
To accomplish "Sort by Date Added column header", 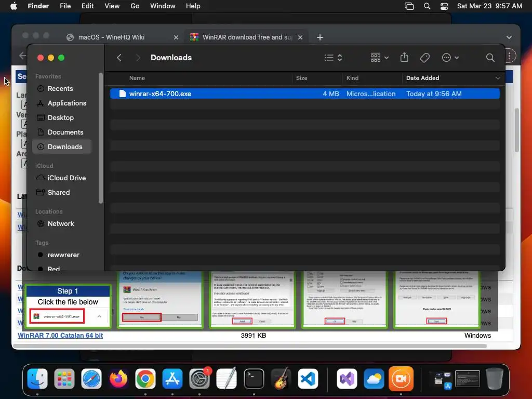I will 422,78.
